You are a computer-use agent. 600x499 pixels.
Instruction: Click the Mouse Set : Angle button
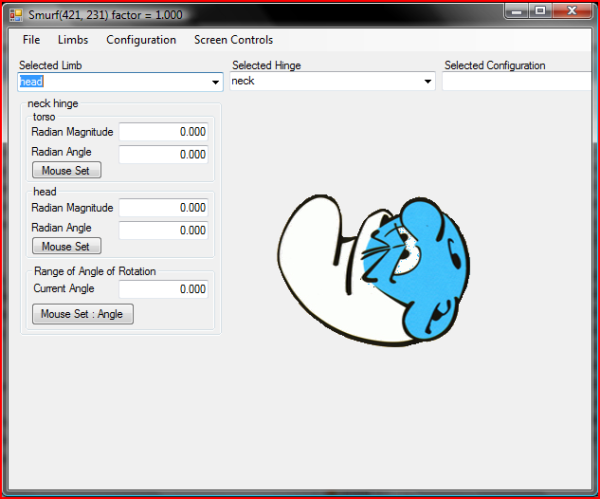[x=83, y=314]
